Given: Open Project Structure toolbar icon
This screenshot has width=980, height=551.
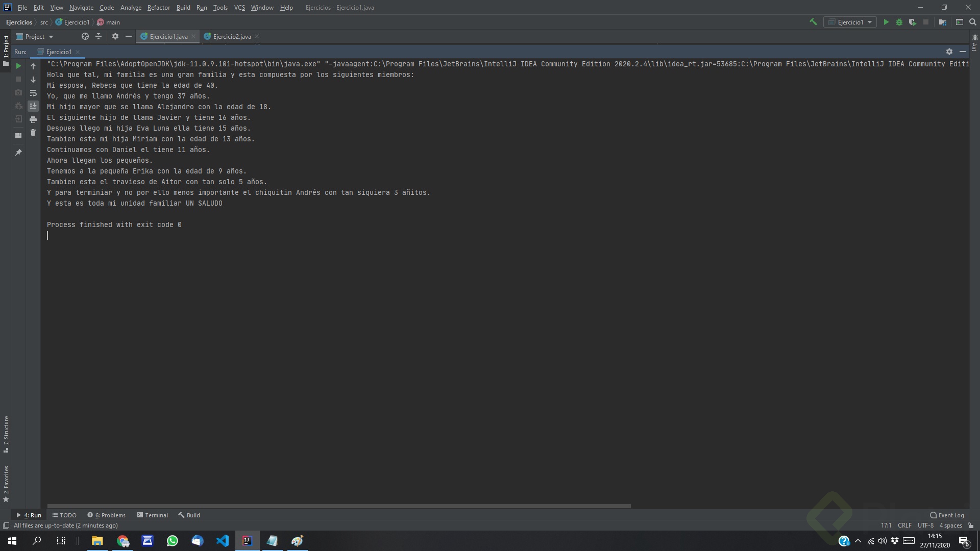Looking at the screenshot, I should [x=942, y=22].
